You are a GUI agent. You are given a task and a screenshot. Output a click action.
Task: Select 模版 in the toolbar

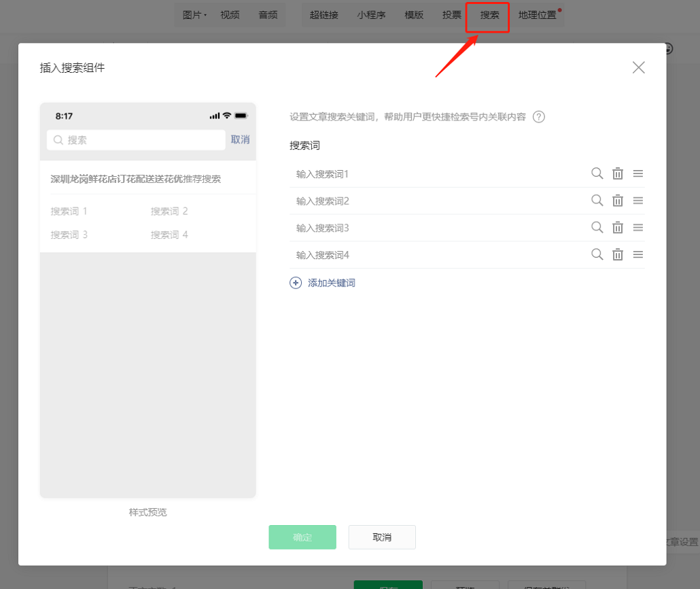click(414, 15)
